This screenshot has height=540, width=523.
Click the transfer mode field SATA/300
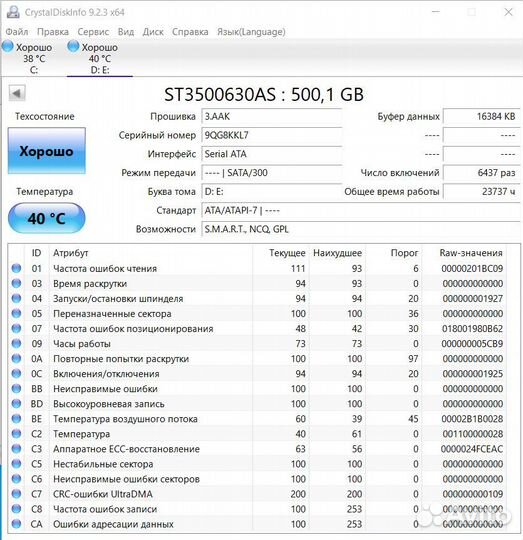pos(271,173)
